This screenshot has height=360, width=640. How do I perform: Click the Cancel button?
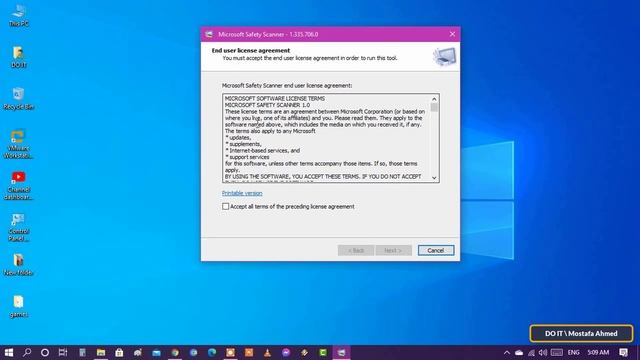436,250
